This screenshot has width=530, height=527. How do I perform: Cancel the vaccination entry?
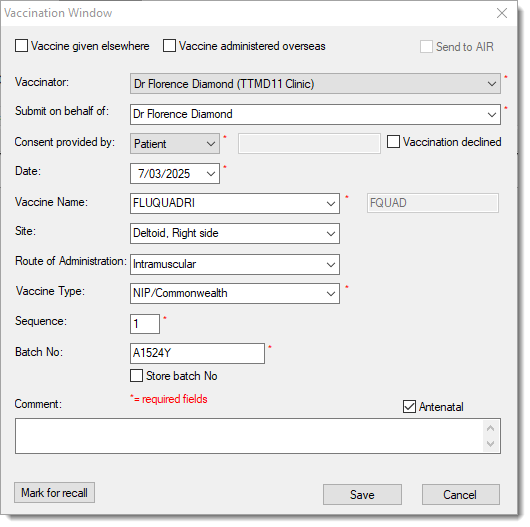pos(461,495)
